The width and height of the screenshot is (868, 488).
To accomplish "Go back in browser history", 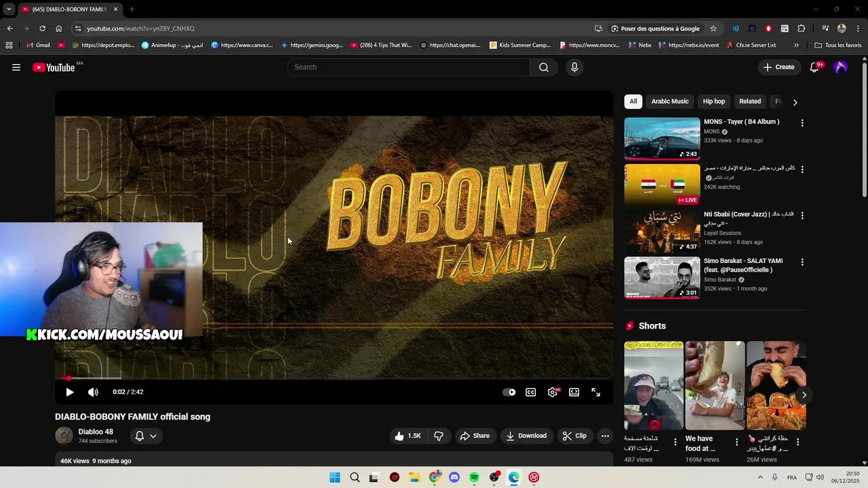I will click(10, 28).
